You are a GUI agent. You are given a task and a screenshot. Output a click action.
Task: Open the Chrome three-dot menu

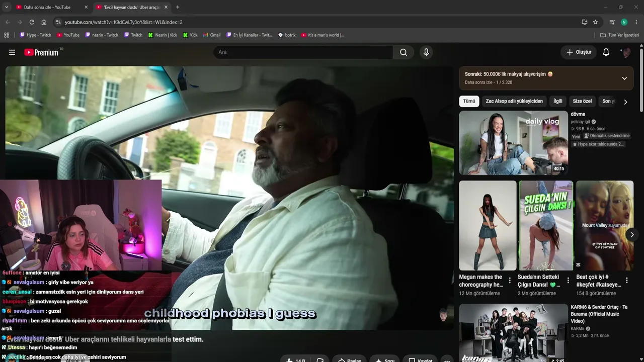tap(636, 22)
